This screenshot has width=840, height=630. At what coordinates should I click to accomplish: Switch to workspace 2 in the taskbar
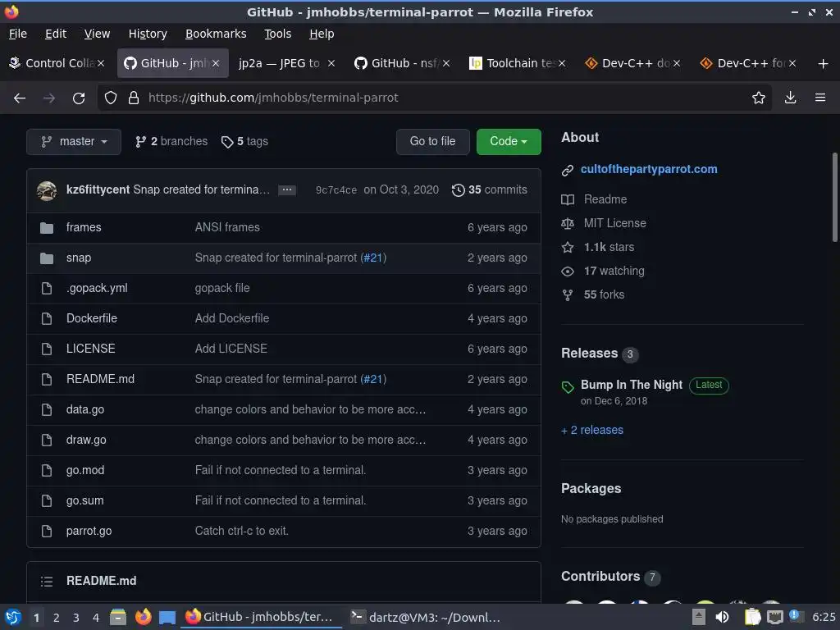56,618
